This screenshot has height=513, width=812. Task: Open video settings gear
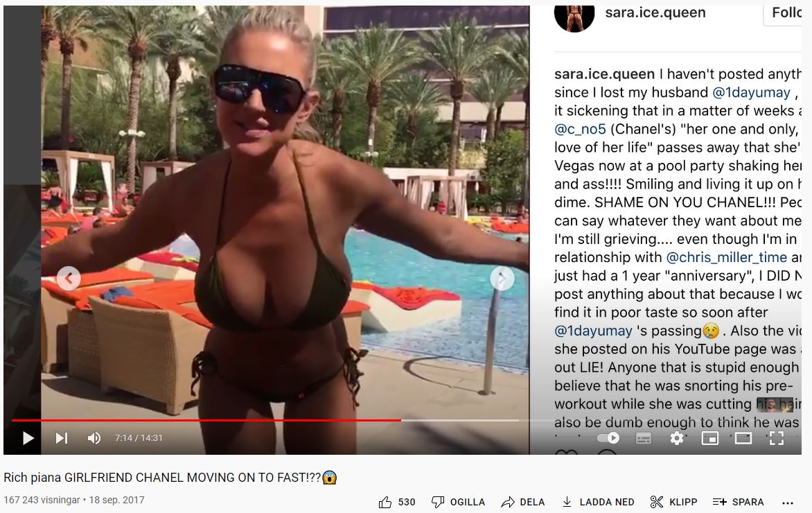676,438
